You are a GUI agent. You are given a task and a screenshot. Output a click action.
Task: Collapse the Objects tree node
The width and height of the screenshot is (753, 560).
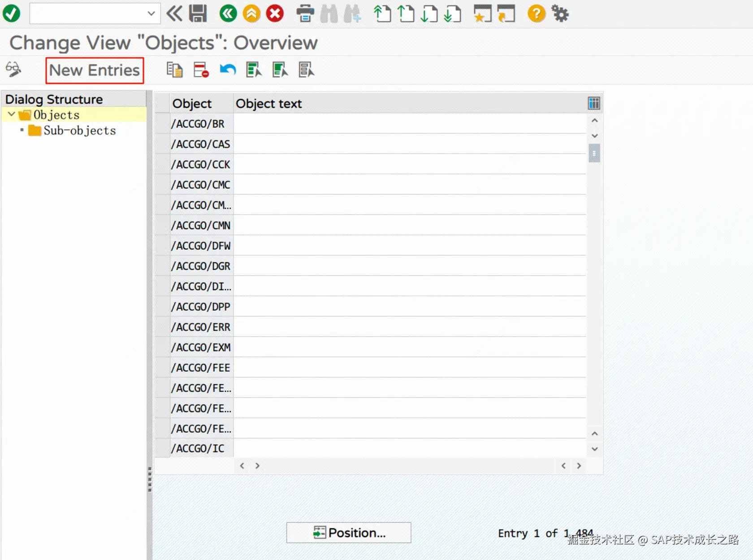[x=12, y=114]
